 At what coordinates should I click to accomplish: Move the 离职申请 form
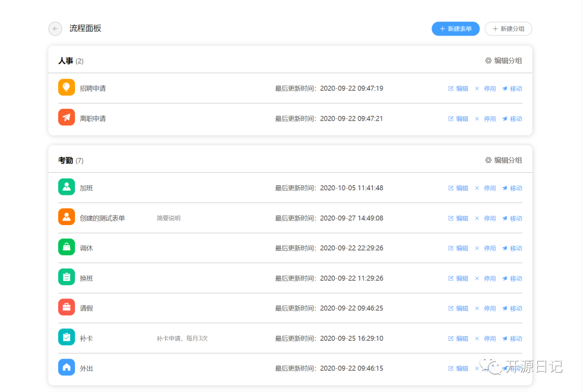click(x=512, y=118)
